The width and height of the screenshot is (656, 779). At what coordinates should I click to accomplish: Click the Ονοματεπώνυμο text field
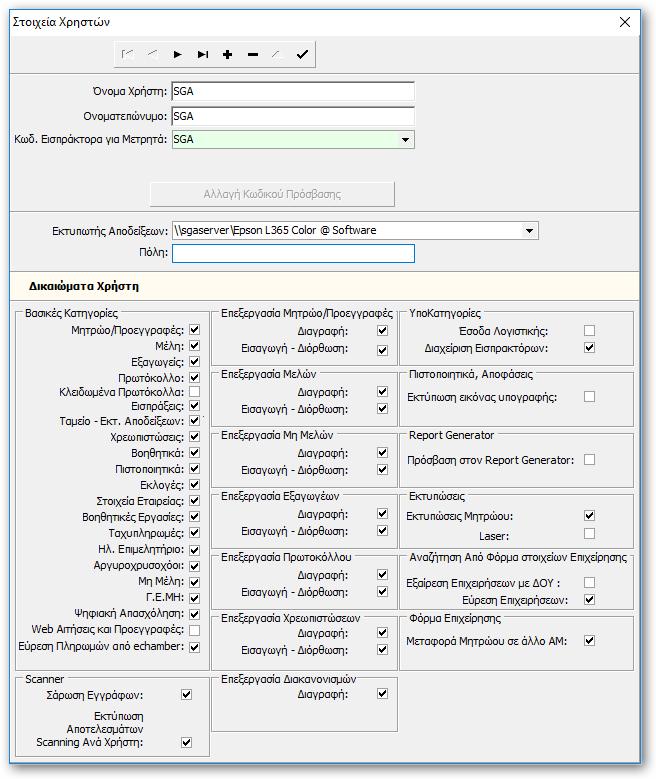pos(293,116)
